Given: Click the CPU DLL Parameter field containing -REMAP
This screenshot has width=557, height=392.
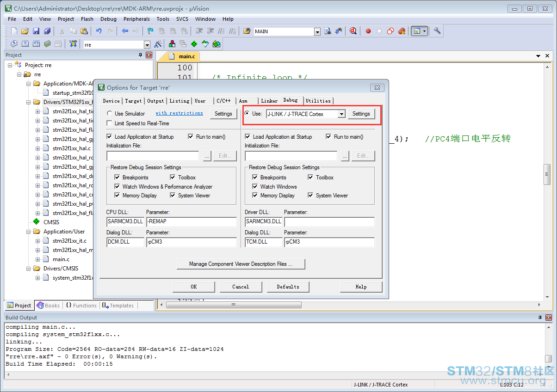Looking at the screenshot, I should pos(191,221).
